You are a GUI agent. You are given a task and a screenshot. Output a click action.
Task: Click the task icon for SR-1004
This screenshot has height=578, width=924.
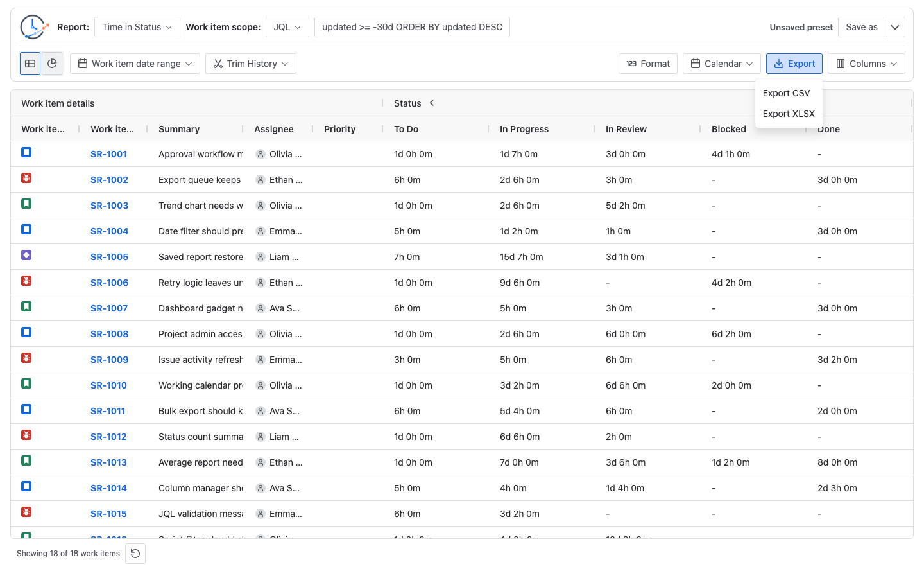pyautogui.click(x=26, y=229)
